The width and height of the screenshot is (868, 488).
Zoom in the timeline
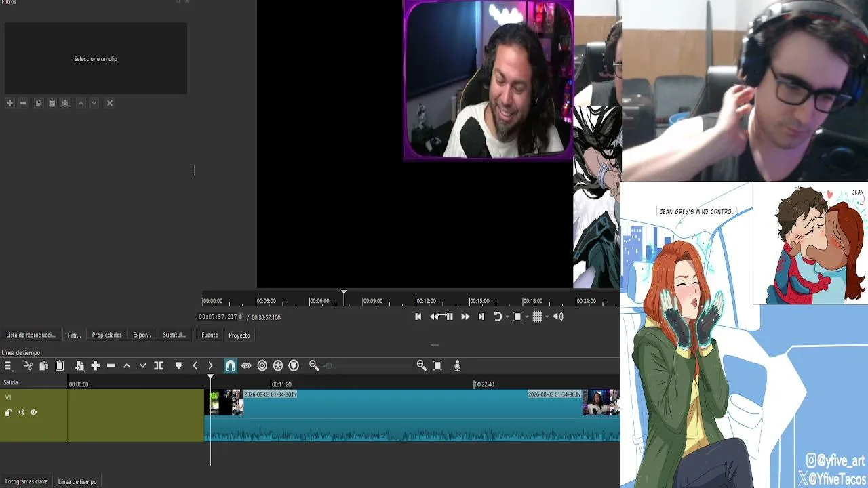click(x=422, y=365)
